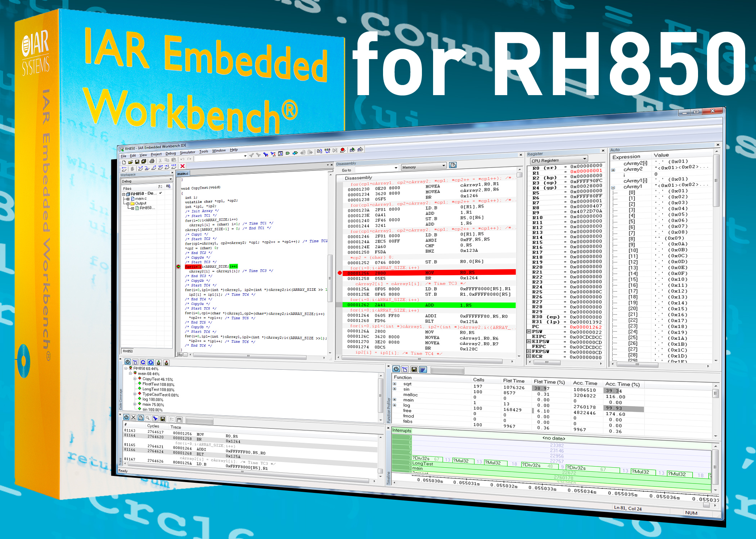The width and height of the screenshot is (756, 539).
Task: Click the red X Stop Debugging icon
Action: 183,166
